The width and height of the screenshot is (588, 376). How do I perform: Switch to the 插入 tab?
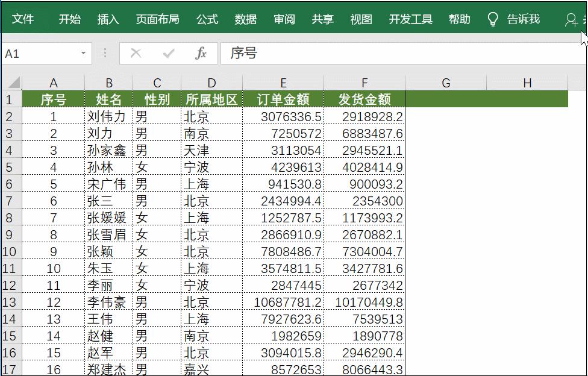point(107,19)
